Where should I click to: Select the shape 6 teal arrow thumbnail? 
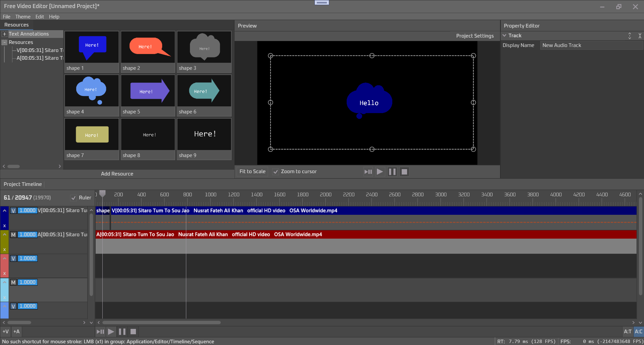[x=204, y=91]
